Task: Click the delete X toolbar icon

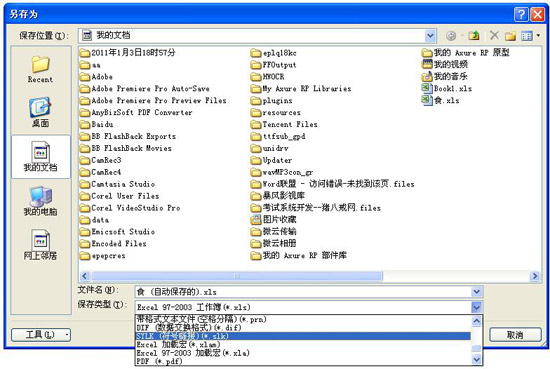Action: (494, 35)
